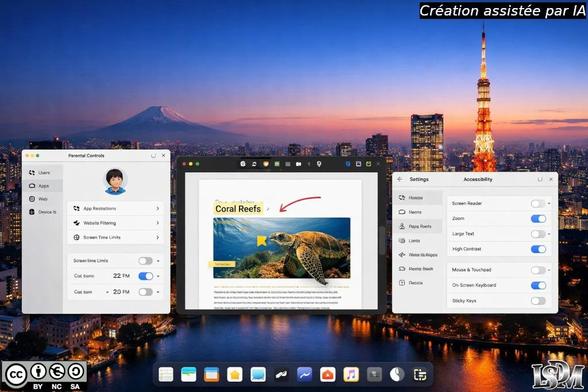Click the document window vertical scrollbar
Screen dimensions: 588x392
[382, 240]
